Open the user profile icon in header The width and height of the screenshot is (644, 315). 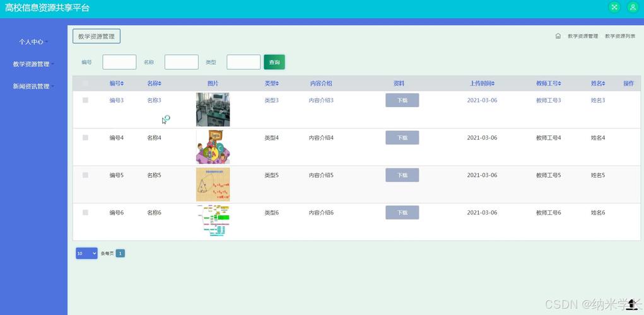coord(633,7)
